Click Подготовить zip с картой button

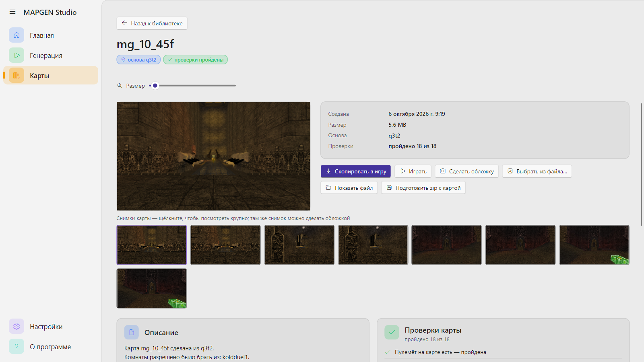pyautogui.click(x=423, y=188)
